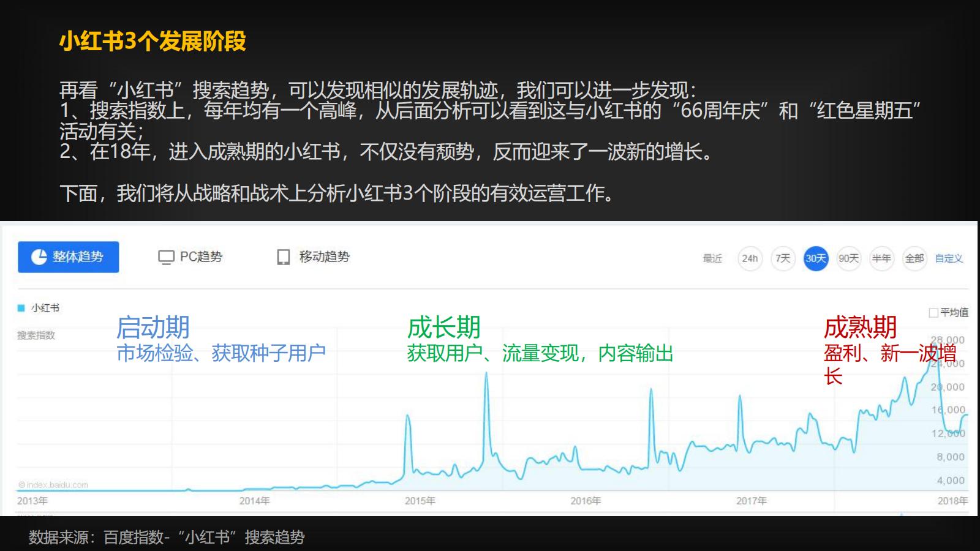
Task: Click the monitor icon beside PC趋势
Action: tap(165, 257)
